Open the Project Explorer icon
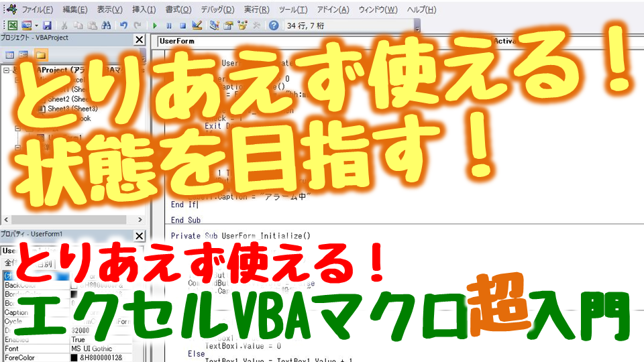The image size is (644, 362). coord(214,25)
